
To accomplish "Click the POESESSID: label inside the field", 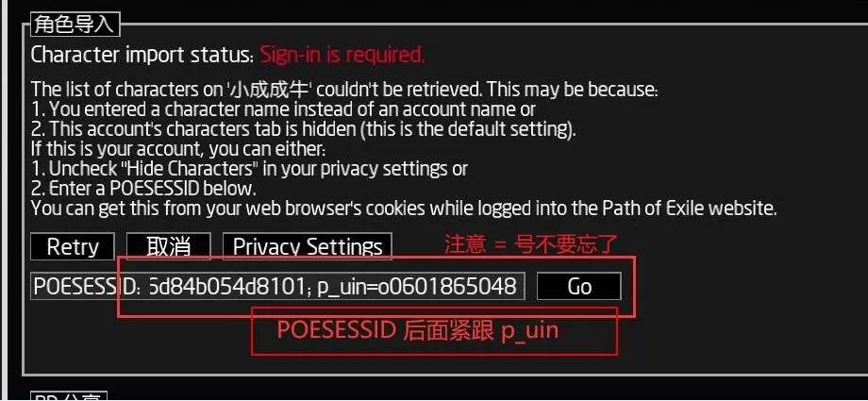I will (x=87, y=286).
